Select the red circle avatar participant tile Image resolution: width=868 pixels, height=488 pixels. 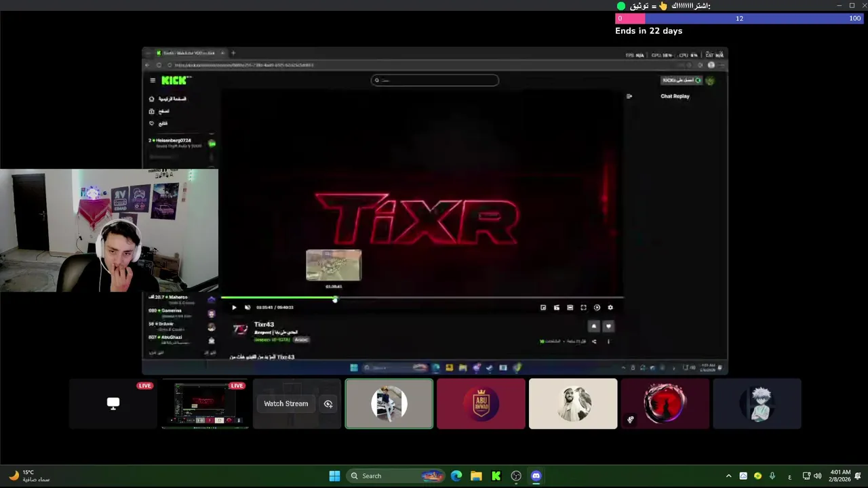point(665,404)
